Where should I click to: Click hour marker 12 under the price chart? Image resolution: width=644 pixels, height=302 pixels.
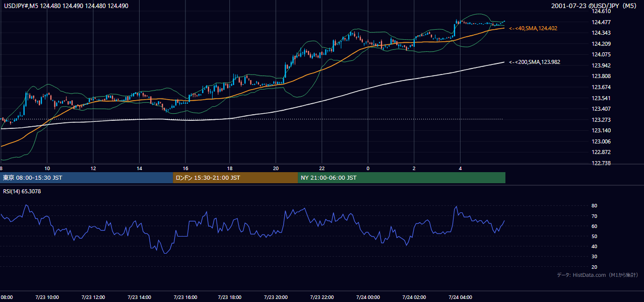click(93, 168)
